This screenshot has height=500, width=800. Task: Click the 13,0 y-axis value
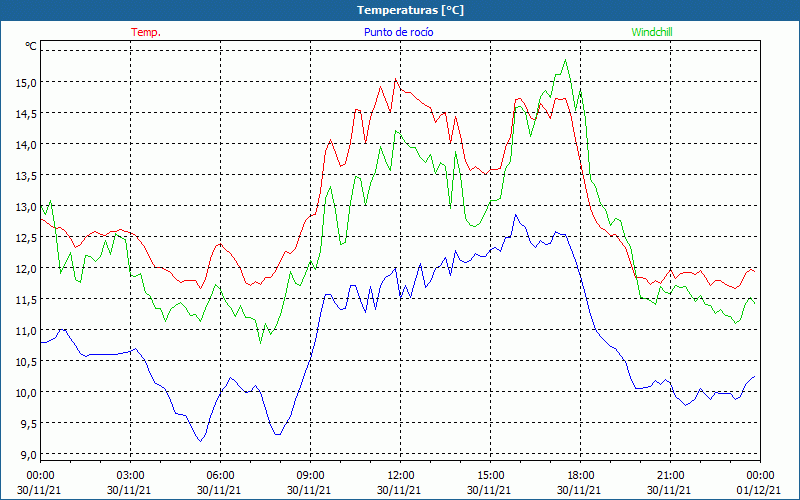pos(27,207)
